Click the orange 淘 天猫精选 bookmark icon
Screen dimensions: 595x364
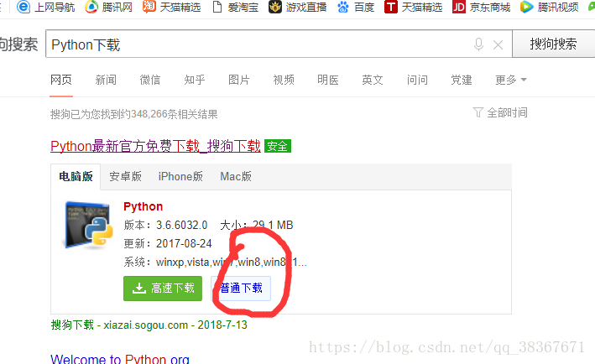tap(149, 7)
